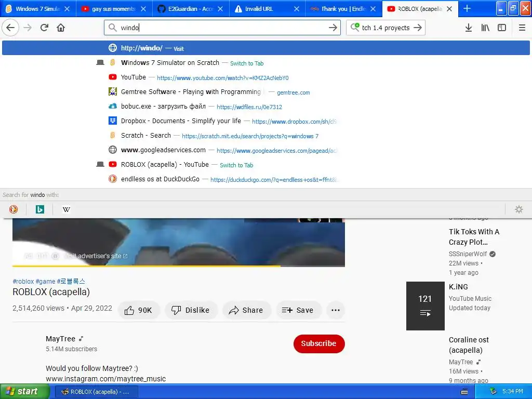Open the MayTree channel name link
This screenshot has width=532, height=399.
click(60, 339)
